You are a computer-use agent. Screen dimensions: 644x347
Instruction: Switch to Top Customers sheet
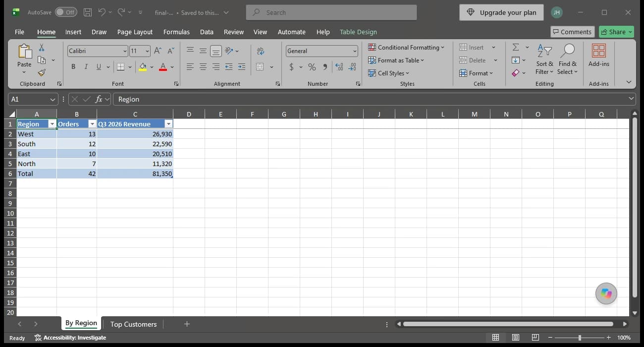tap(133, 324)
